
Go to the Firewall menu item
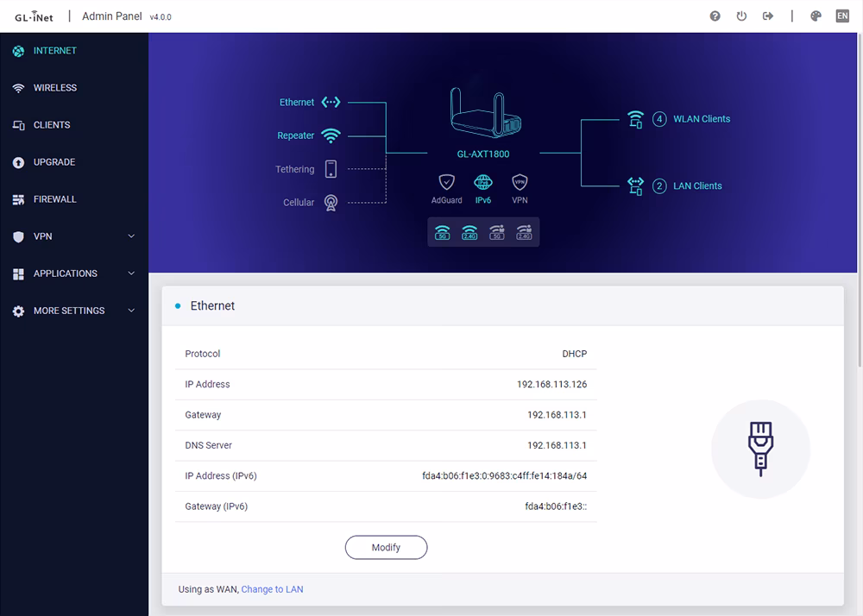point(54,199)
